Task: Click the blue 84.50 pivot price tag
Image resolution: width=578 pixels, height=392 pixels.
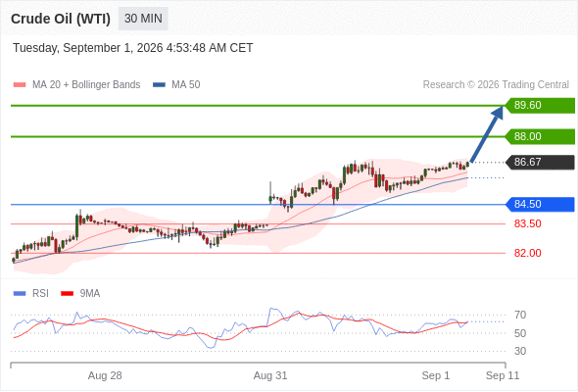Action: click(540, 204)
